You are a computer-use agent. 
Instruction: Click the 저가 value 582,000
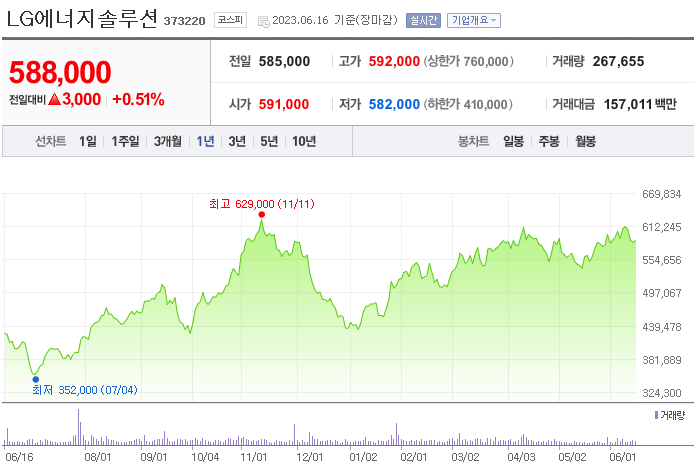pyautogui.click(x=394, y=104)
